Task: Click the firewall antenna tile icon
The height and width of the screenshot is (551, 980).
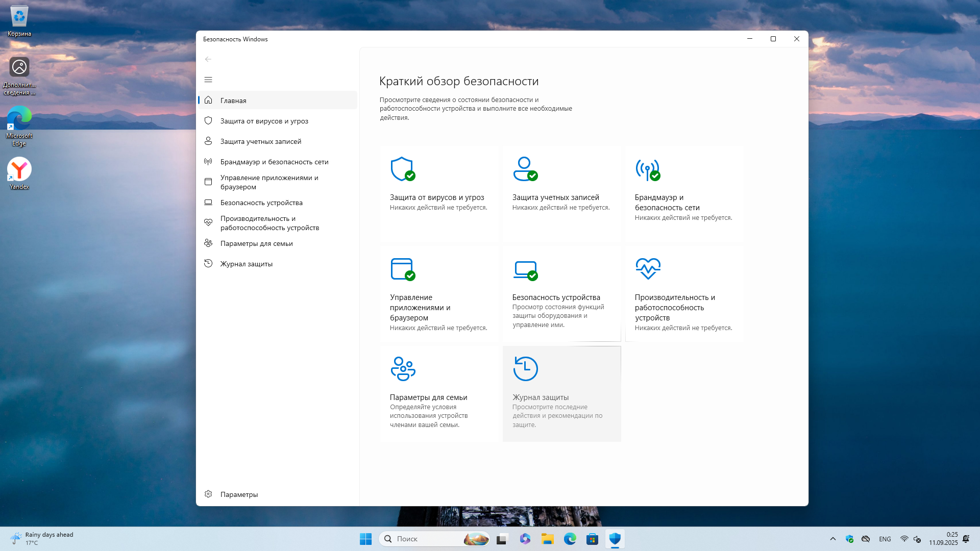Action: 647,169
